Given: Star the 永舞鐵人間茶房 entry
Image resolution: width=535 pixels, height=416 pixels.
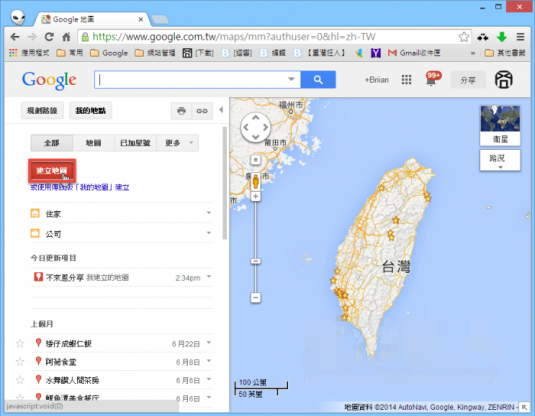Looking at the screenshot, I should (x=20, y=380).
